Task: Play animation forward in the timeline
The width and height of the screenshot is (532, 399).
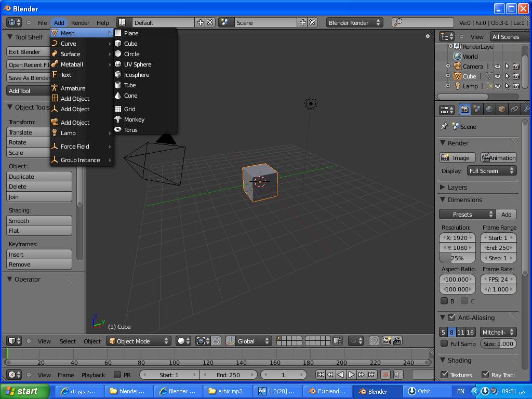Action: click(351, 375)
